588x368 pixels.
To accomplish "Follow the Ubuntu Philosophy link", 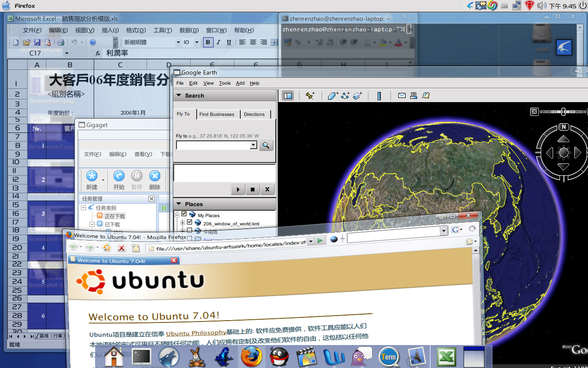I will click(196, 333).
